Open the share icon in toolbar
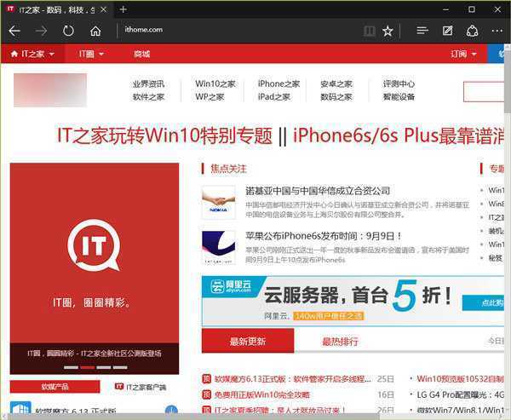 (472, 31)
